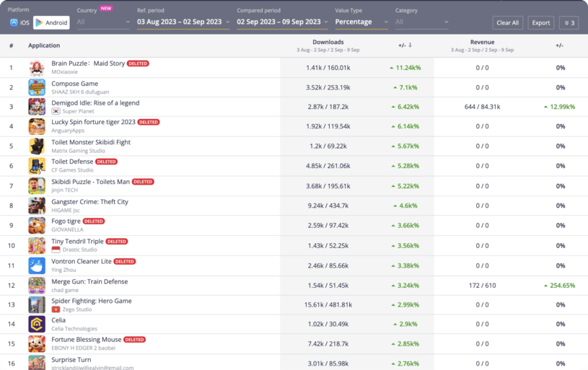
Task: Click the 12.99k% revenue change
Action: tap(559, 107)
